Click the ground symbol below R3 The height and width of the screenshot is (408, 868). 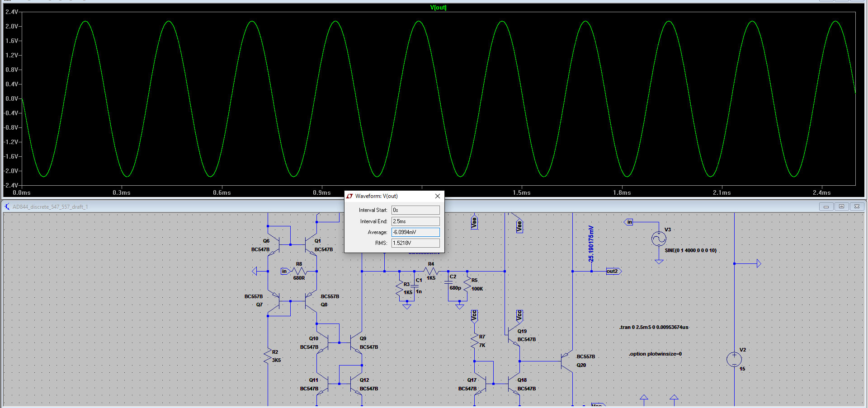[x=407, y=306]
